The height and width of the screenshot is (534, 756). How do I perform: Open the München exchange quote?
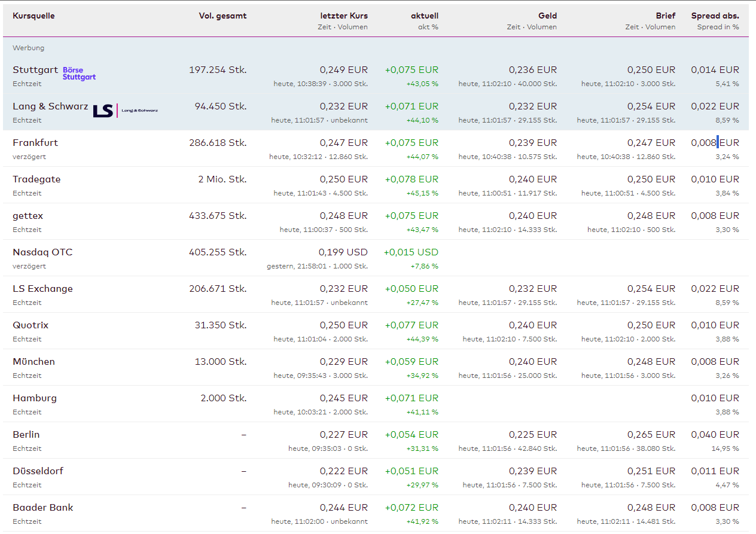[x=33, y=362]
